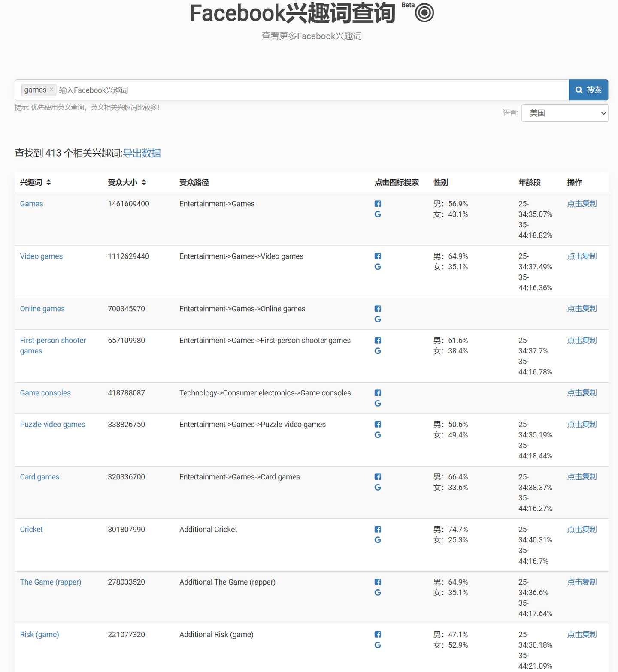This screenshot has width=618, height=672.
Task: Copy the Cricket row with 点击复制
Action: (x=582, y=530)
